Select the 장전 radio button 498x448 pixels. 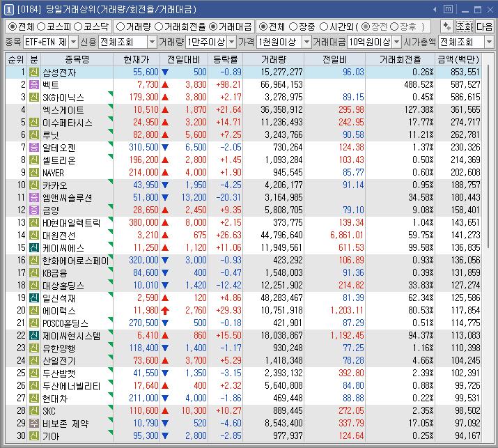click(x=366, y=26)
